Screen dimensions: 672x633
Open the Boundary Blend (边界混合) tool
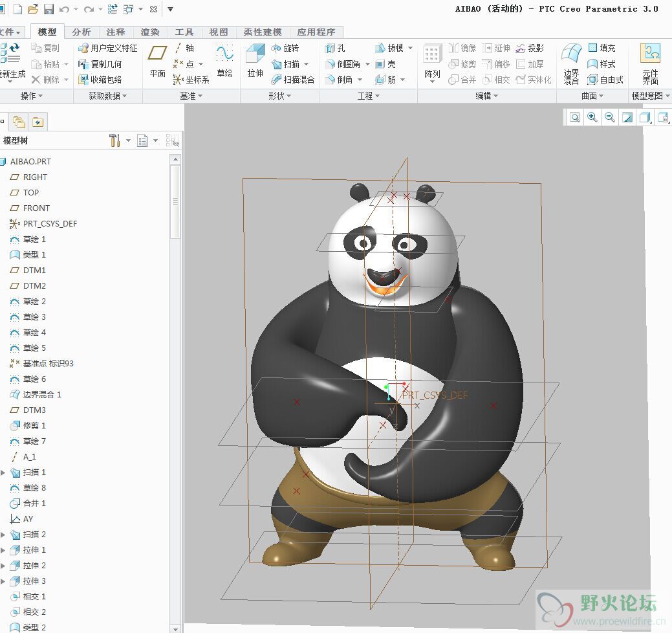pos(571,63)
